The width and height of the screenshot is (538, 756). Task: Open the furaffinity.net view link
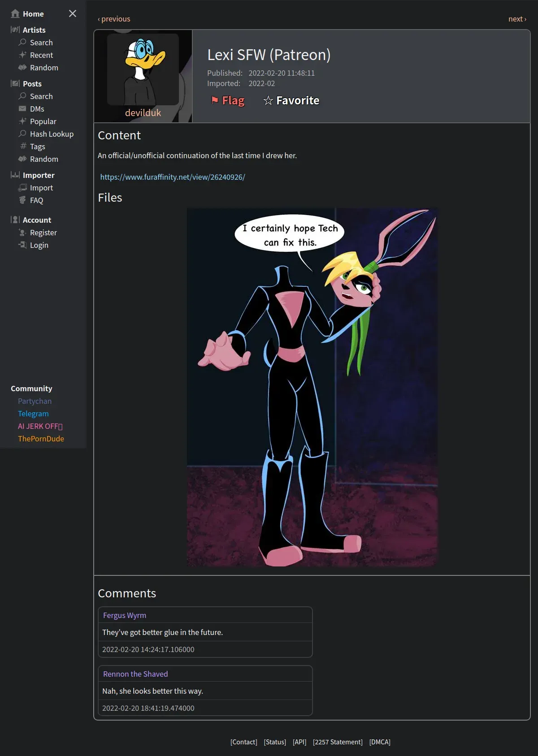pos(173,177)
